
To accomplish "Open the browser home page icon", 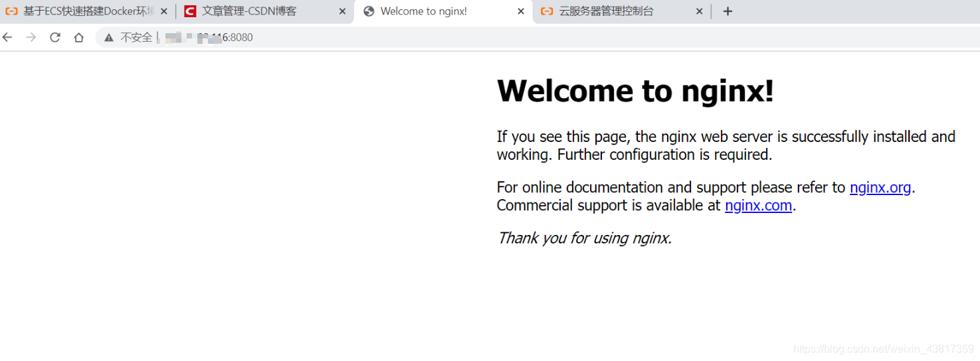I will [x=78, y=37].
